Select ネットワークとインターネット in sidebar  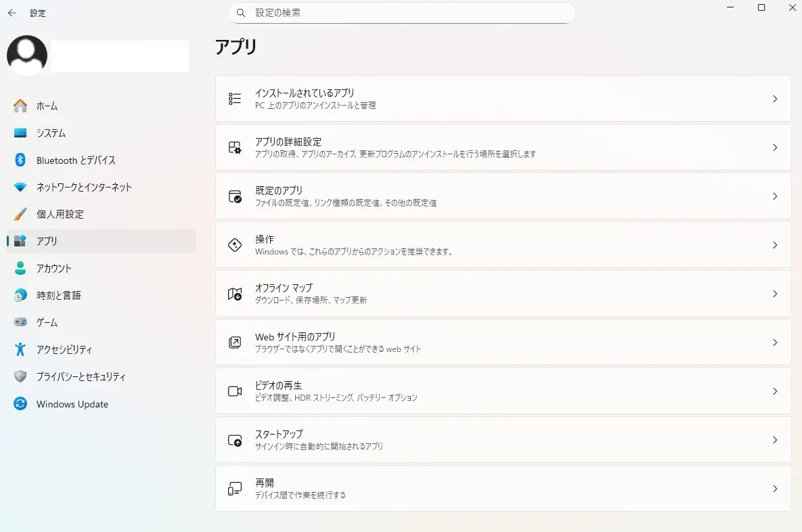[102, 187]
